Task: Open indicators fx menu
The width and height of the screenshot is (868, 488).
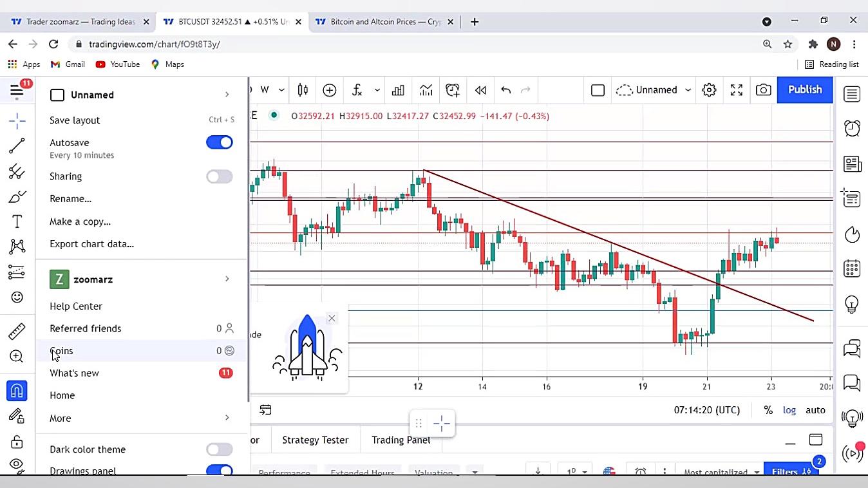Action: (x=357, y=90)
